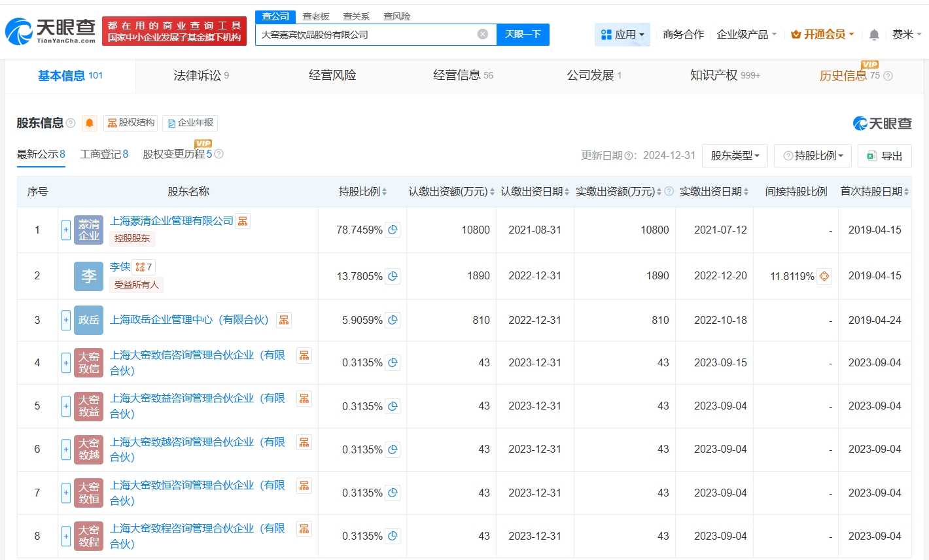The width and height of the screenshot is (929, 560).
Task: Expand row for 上海大窑致信咨询管理合伙企业
Action: [66, 362]
